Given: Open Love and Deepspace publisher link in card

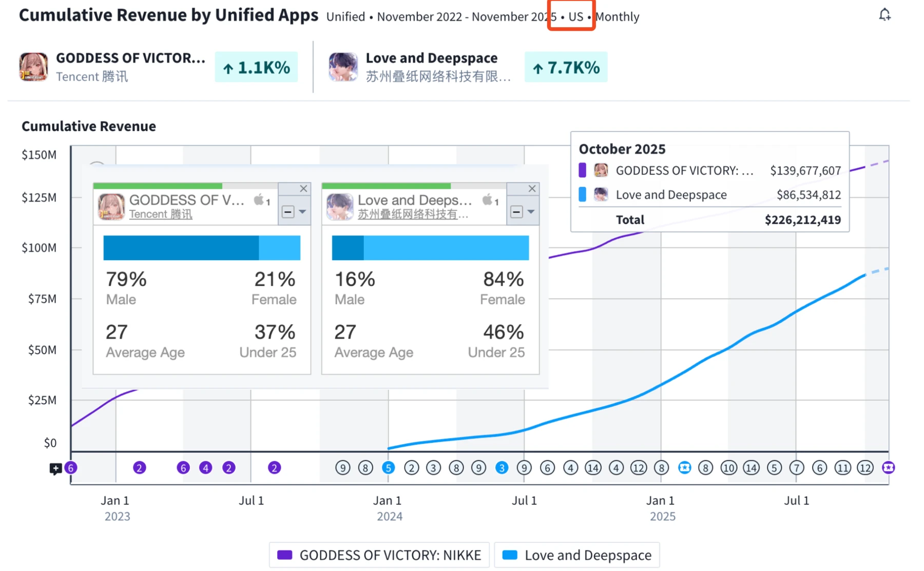Looking at the screenshot, I should (x=413, y=214).
